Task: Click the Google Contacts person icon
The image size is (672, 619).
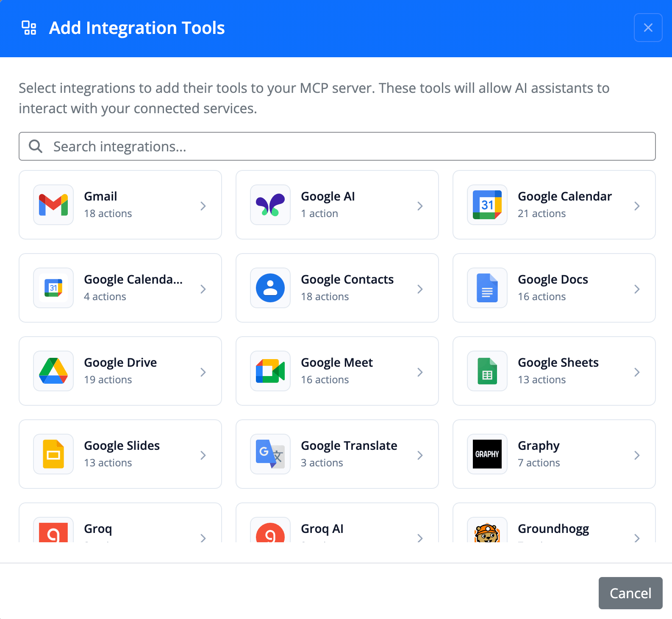Action: click(x=270, y=288)
